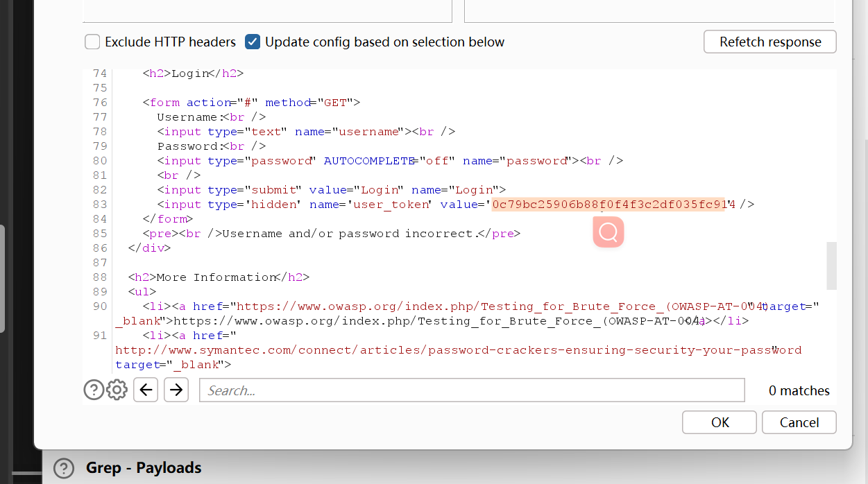Go to next search match arrow

176,390
